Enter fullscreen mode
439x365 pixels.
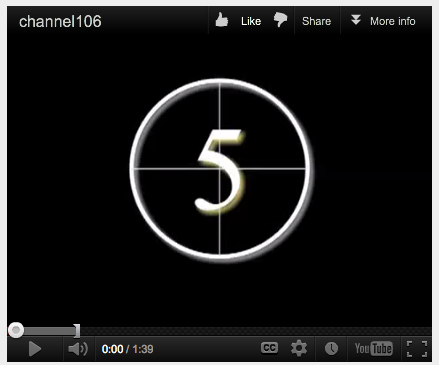point(417,349)
